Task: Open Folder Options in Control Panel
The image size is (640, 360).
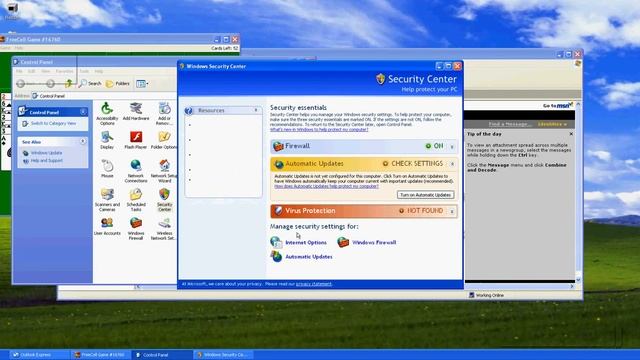Action: (x=164, y=140)
